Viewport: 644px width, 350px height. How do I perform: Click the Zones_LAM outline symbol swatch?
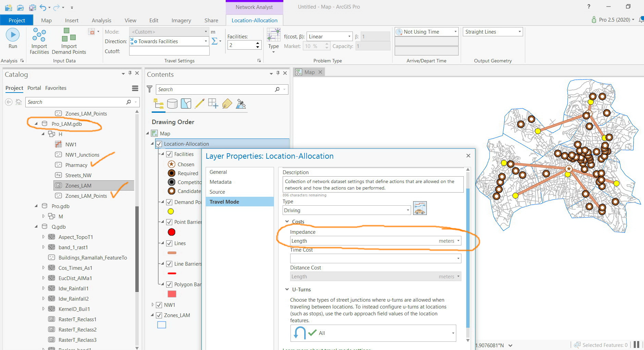[x=162, y=325]
